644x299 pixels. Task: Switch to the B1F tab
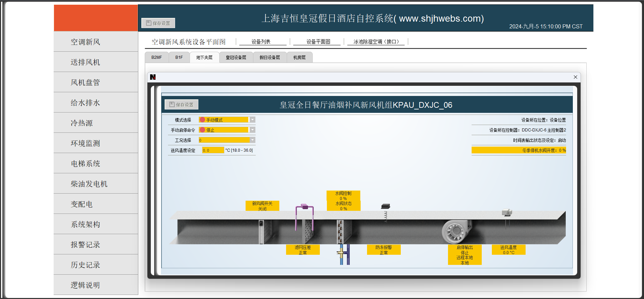pyautogui.click(x=179, y=57)
